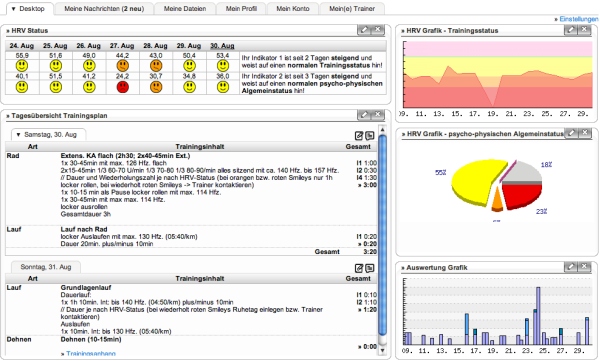Edit the Auswertung Grafik panel via pencil icon
This screenshot has height=361, width=600.
point(571,266)
